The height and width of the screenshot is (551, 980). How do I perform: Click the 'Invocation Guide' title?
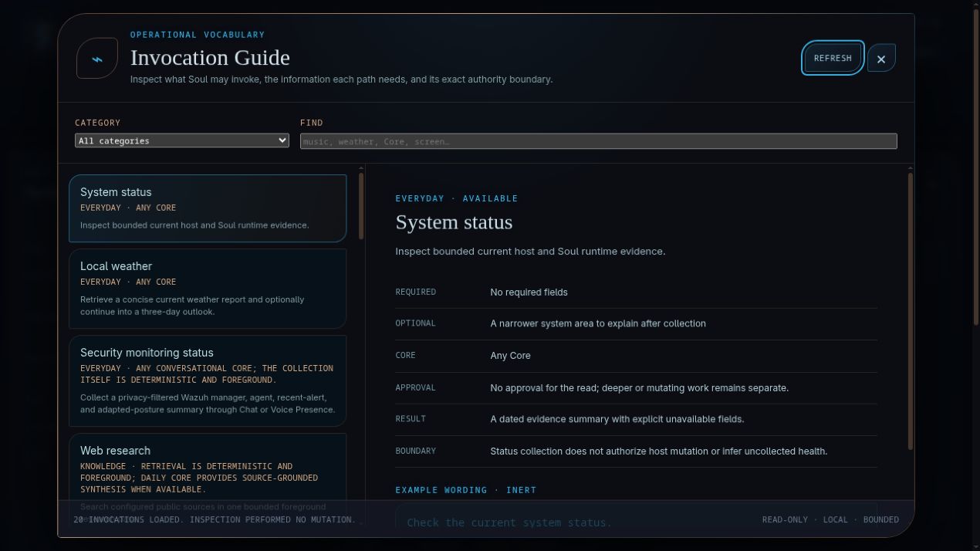210,58
